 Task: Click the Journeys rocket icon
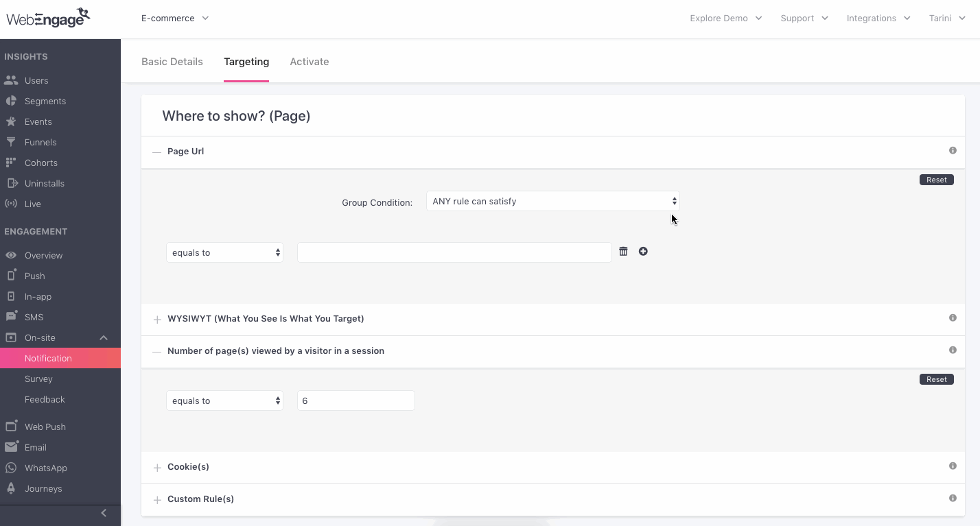point(10,488)
